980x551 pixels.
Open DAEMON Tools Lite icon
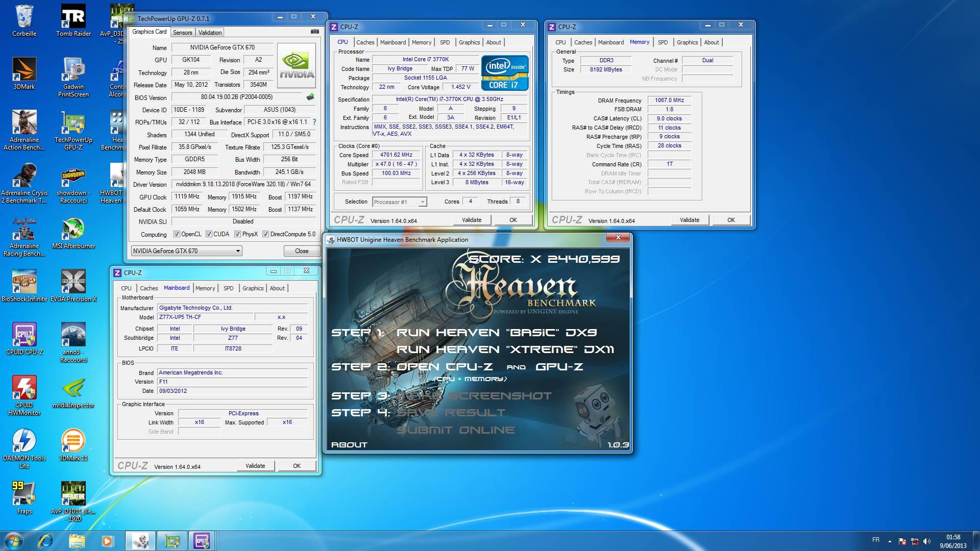coord(24,449)
